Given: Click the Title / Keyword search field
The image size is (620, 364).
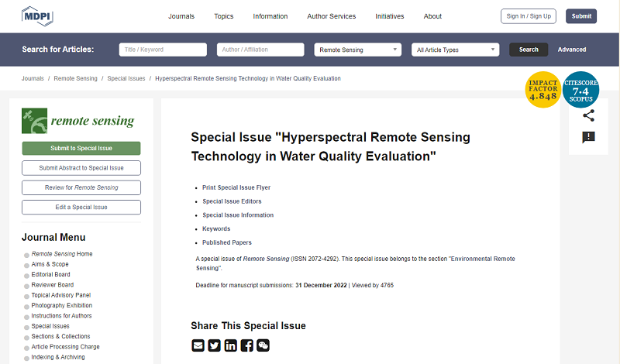Looking at the screenshot, I should point(163,50).
